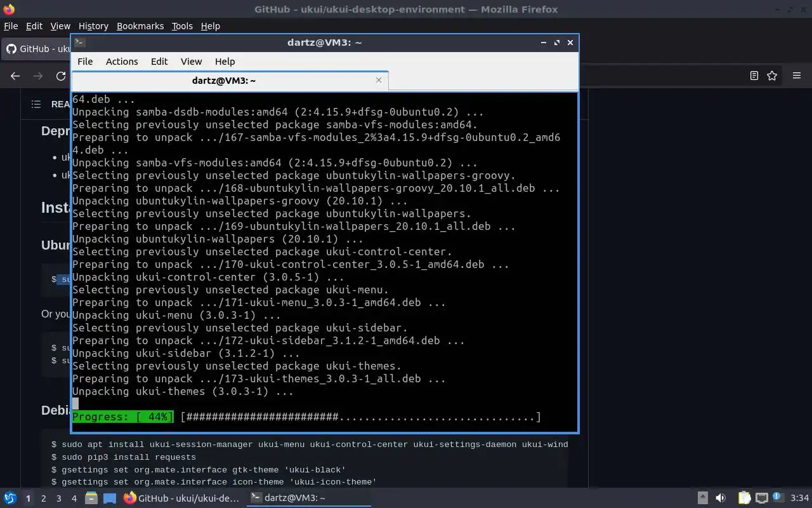This screenshot has width=812, height=508.
Task: Click the 'Unpacking ukui-themes (3.0.3-1)' terminal line
Action: coord(183,392)
